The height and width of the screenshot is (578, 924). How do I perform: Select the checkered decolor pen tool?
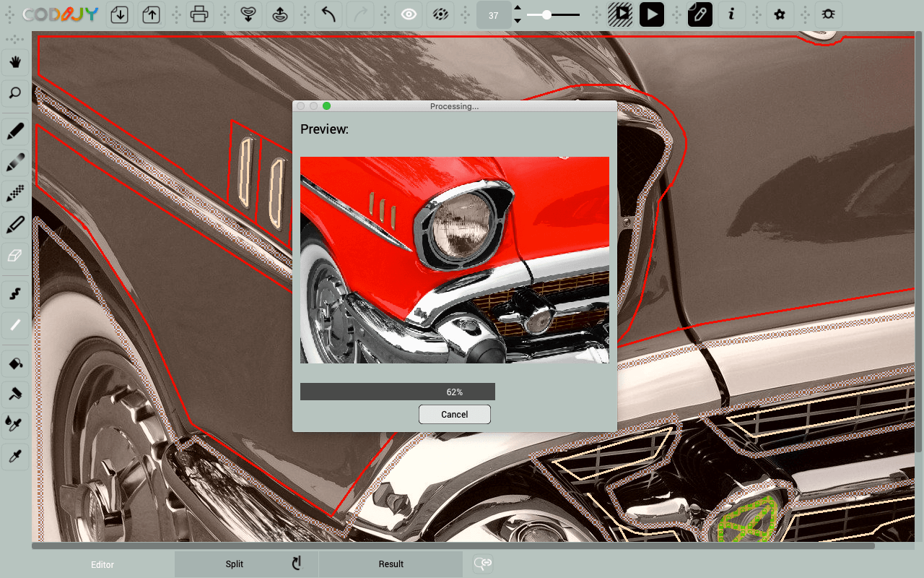15,194
